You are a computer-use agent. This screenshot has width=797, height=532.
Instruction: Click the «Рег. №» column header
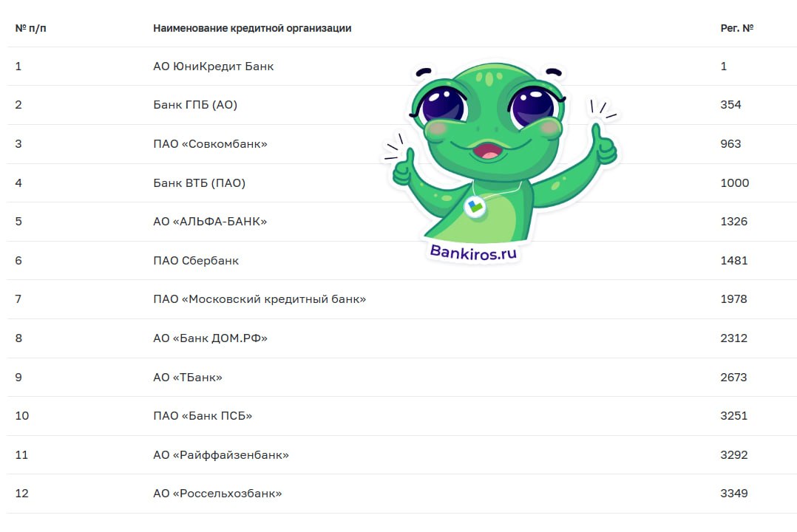tap(737, 29)
